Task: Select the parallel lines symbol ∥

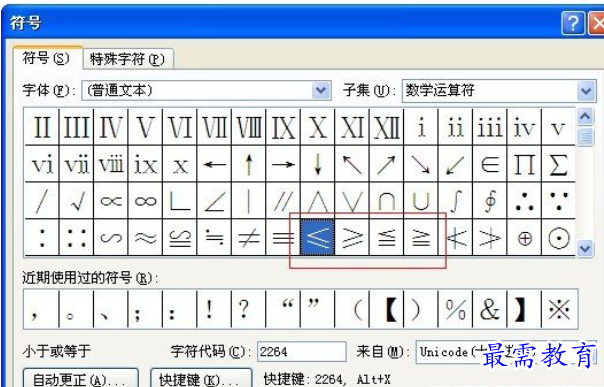Action: (283, 201)
